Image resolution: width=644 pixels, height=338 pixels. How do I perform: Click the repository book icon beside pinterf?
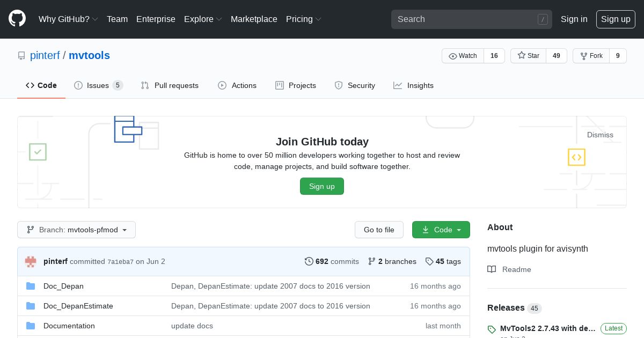(x=21, y=56)
